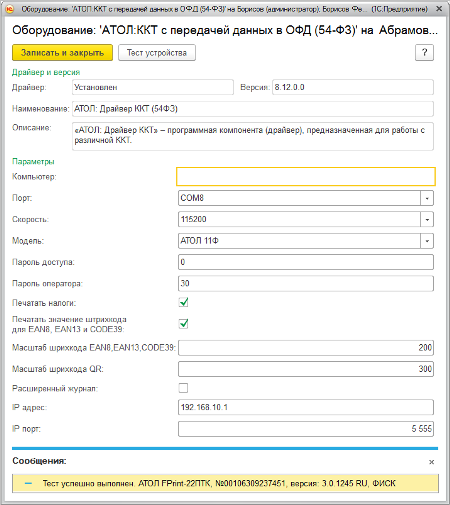The height and width of the screenshot is (505, 450).
Task: Toggle barcode value printing for EAN8, EAN13, CODE39
Action: [183, 324]
